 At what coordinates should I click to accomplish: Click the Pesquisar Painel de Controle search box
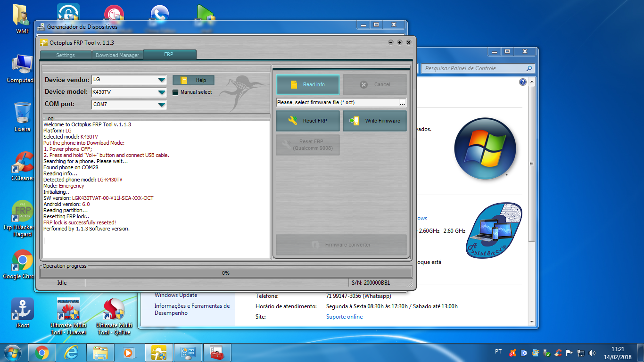(x=478, y=68)
